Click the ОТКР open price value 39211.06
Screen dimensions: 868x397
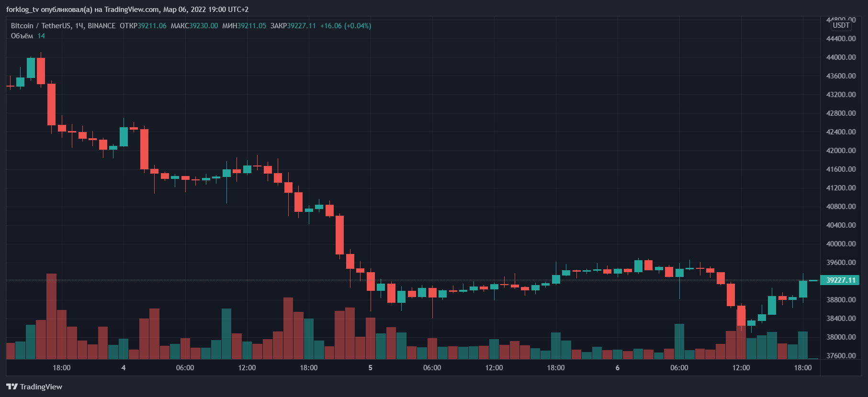click(x=152, y=26)
